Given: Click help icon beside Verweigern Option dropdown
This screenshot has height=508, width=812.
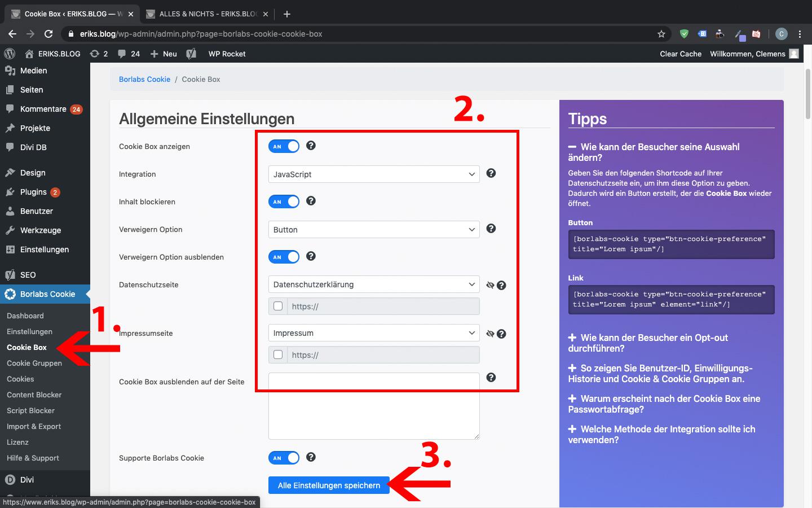Looking at the screenshot, I should point(491,229).
